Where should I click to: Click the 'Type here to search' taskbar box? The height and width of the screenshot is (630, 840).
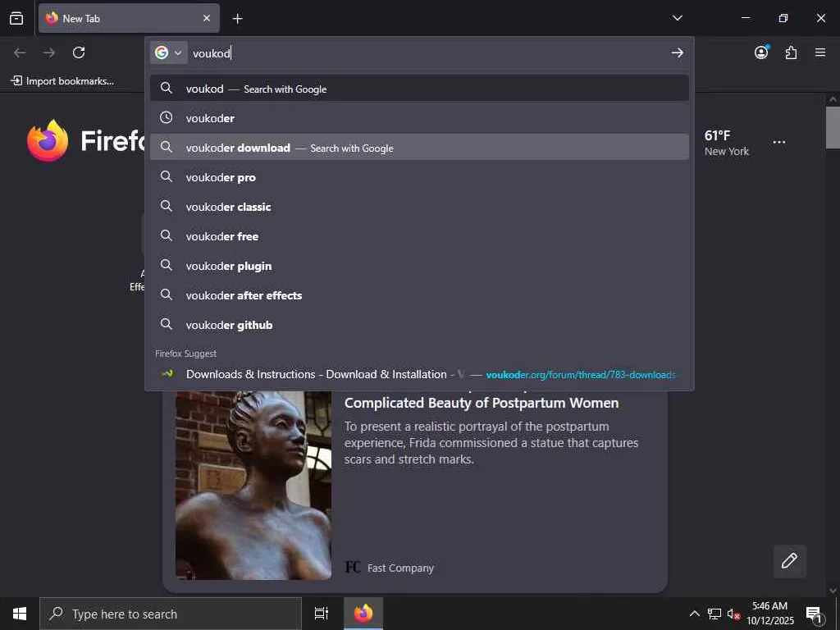pyautogui.click(x=171, y=614)
